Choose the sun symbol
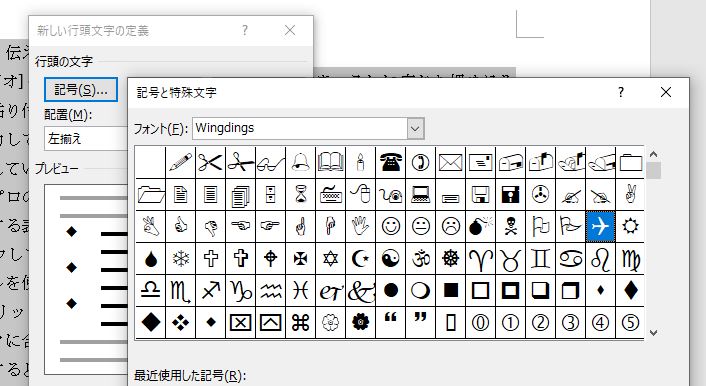706x386 pixels. coord(630,226)
